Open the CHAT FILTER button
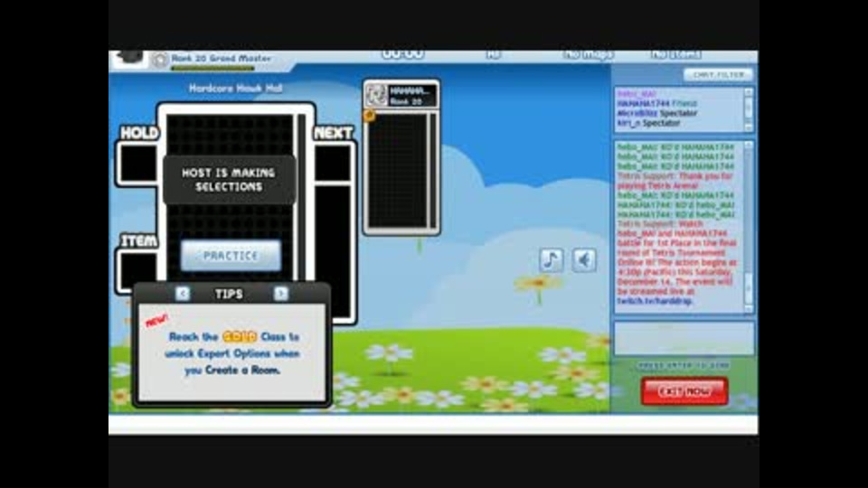The height and width of the screenshot is (488, 868). click(x=718, y=75)
